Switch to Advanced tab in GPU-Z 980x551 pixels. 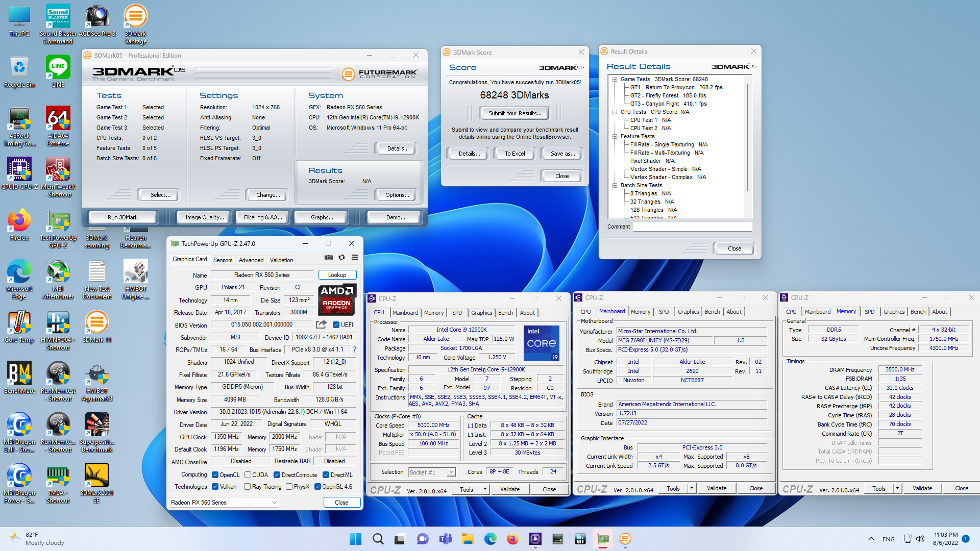click(x=251, y=260)
